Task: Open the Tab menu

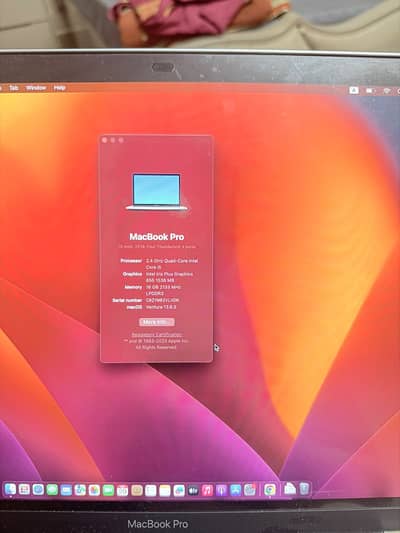Action: (14, 88)
